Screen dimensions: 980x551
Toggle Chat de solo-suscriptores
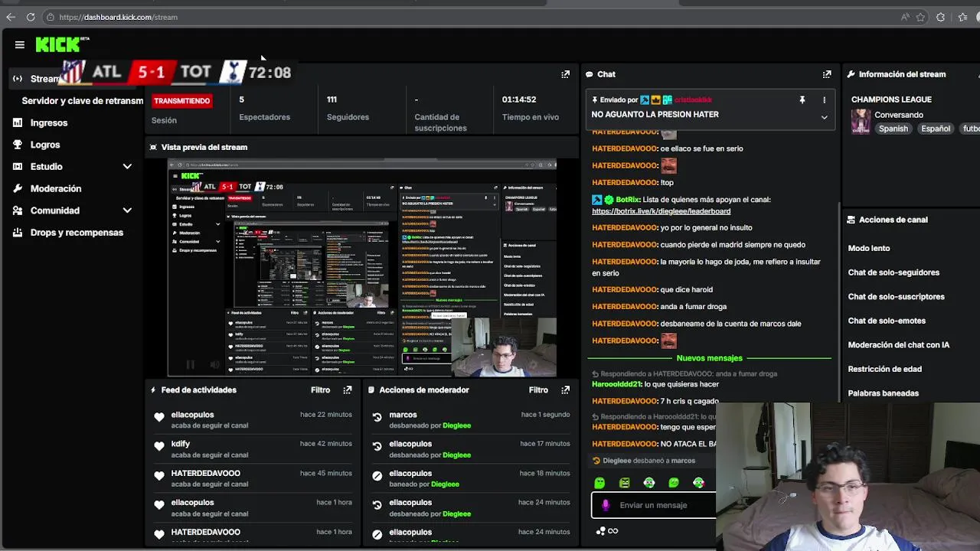coord(897,297)
